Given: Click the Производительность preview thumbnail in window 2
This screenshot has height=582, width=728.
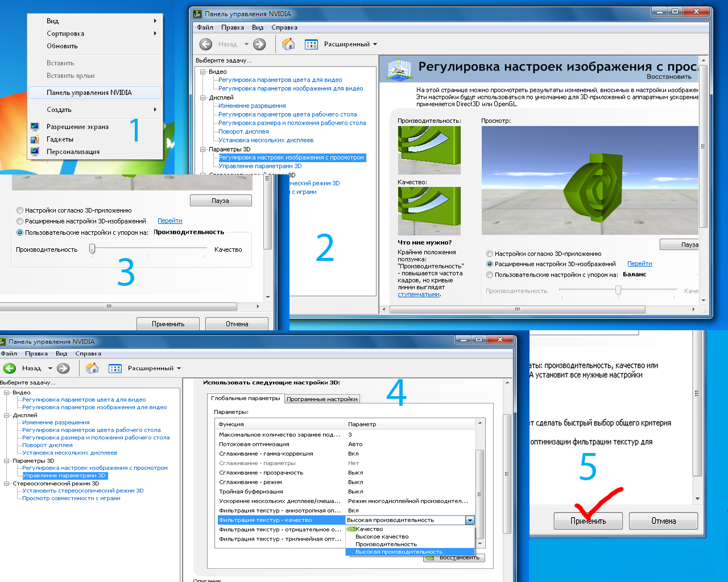Looking at the screenshot, I should 429,150.
